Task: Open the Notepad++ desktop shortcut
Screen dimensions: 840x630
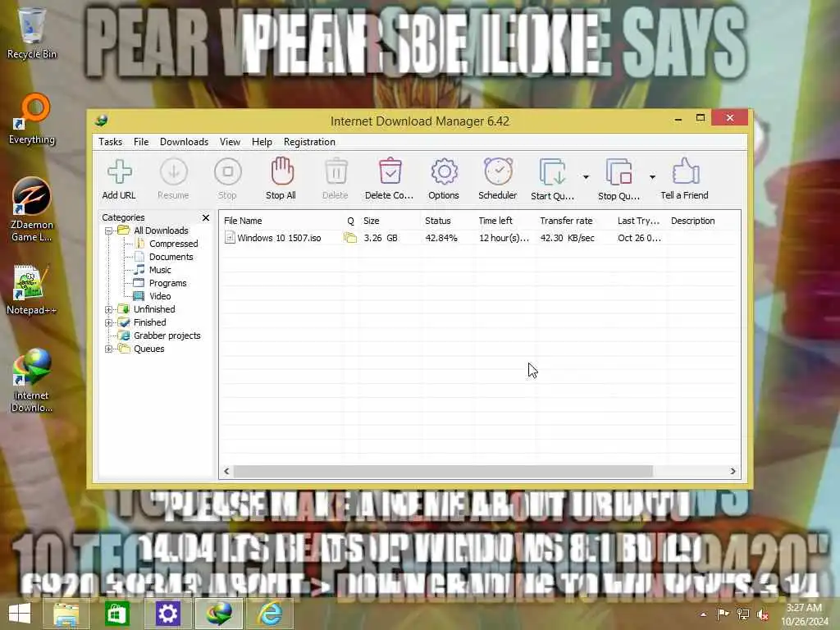Action: (x=32, y=290)
